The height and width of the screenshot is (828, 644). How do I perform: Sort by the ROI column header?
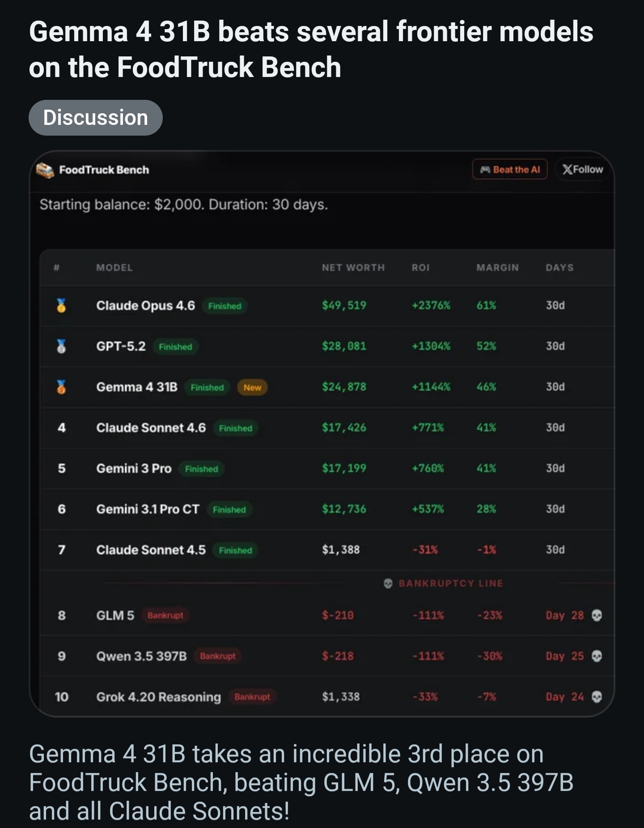421,268
